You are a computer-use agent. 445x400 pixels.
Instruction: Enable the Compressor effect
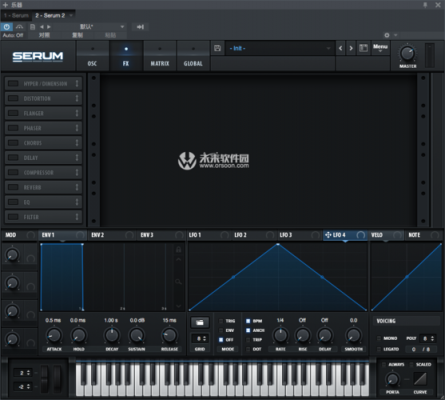(13, 172)
